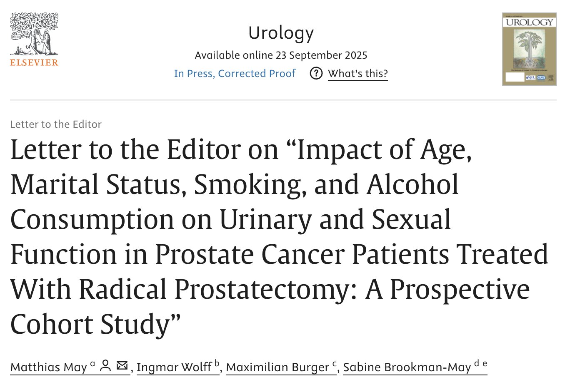580x392 pixels.
Task: Click the orange ELSEVIER wordmark
Action: coord(34,63)
